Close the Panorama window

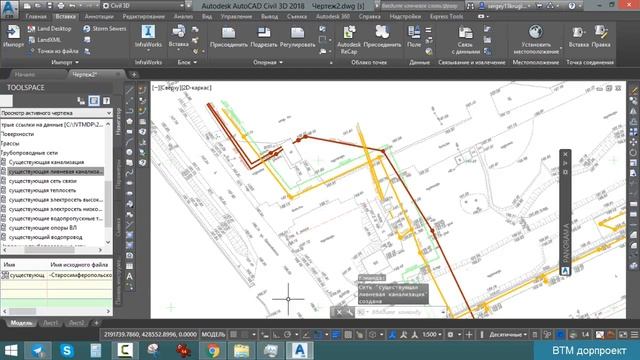click(565, 154)
